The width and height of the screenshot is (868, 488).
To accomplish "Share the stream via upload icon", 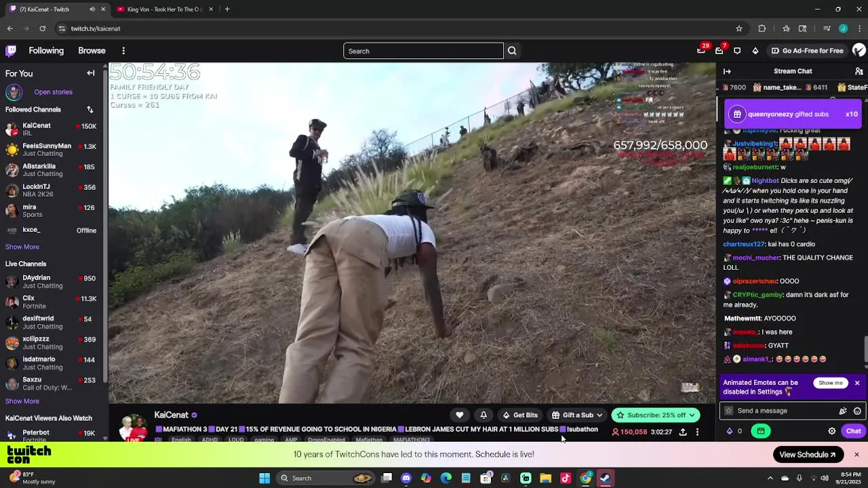I will [683, 432].
